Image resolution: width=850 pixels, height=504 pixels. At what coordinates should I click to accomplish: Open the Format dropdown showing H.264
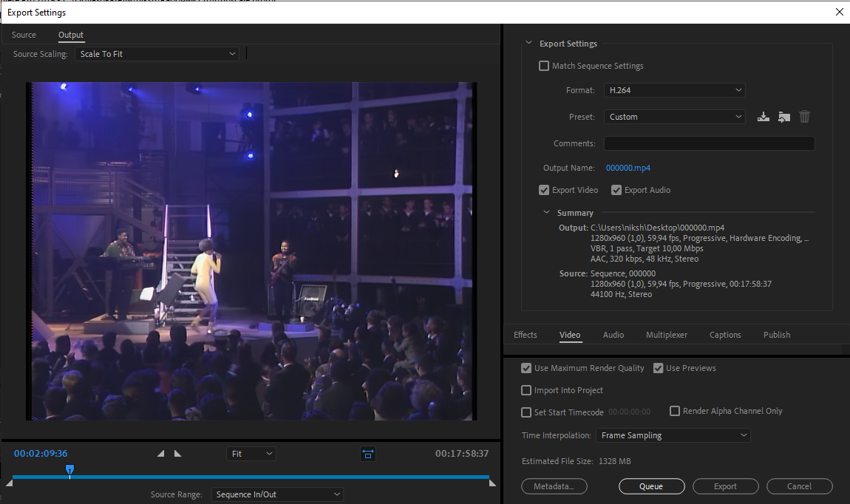pos(674,90)
